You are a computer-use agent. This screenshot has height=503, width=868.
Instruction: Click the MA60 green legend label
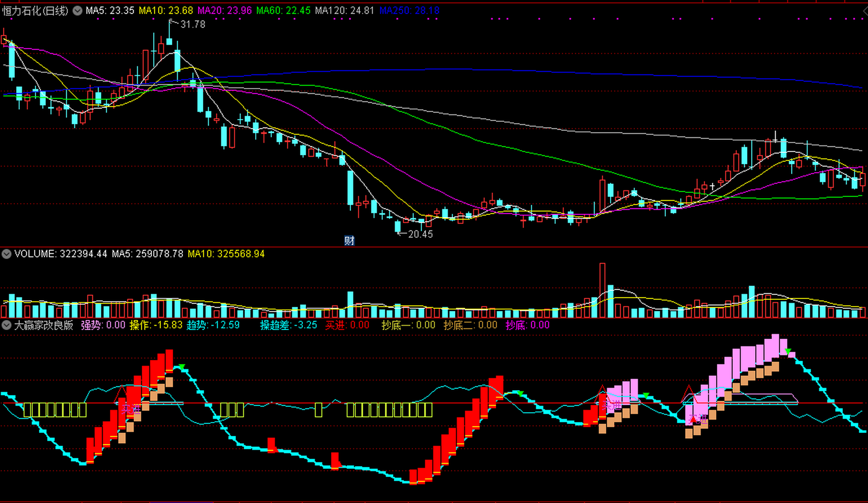click(283, 11)
